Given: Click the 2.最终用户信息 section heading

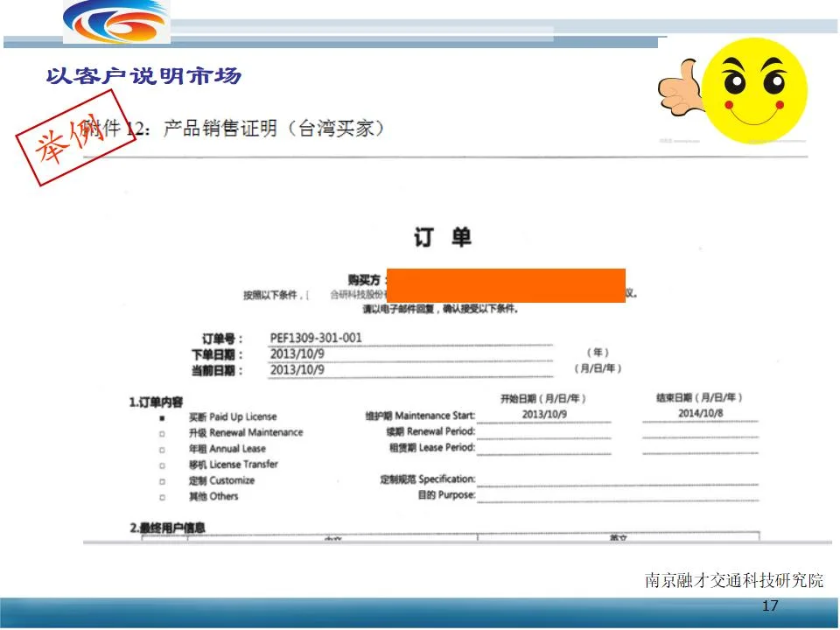Looking at the screenshot, I should pyautogui.click(x=167, y=528).
